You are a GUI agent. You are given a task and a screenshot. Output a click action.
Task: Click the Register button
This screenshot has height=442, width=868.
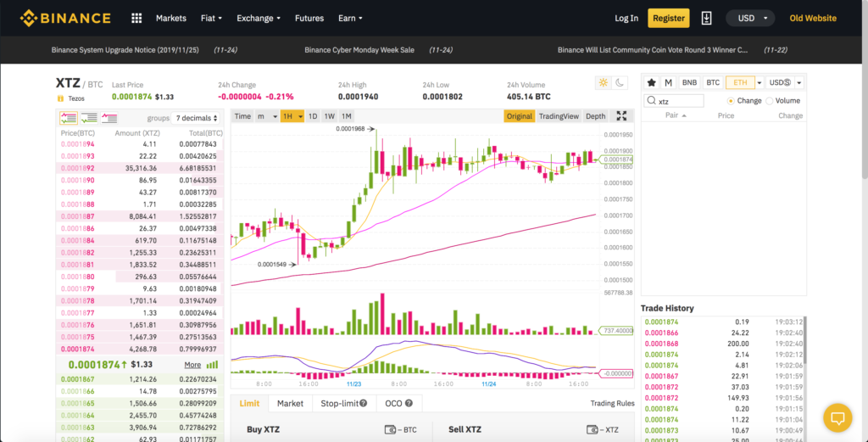pos(669,18)
